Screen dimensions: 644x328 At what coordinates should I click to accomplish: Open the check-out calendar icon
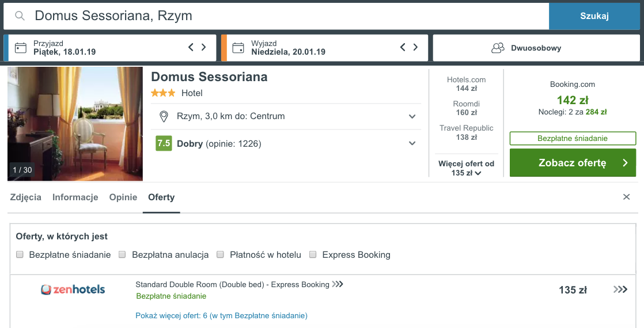tap(238, 48)
